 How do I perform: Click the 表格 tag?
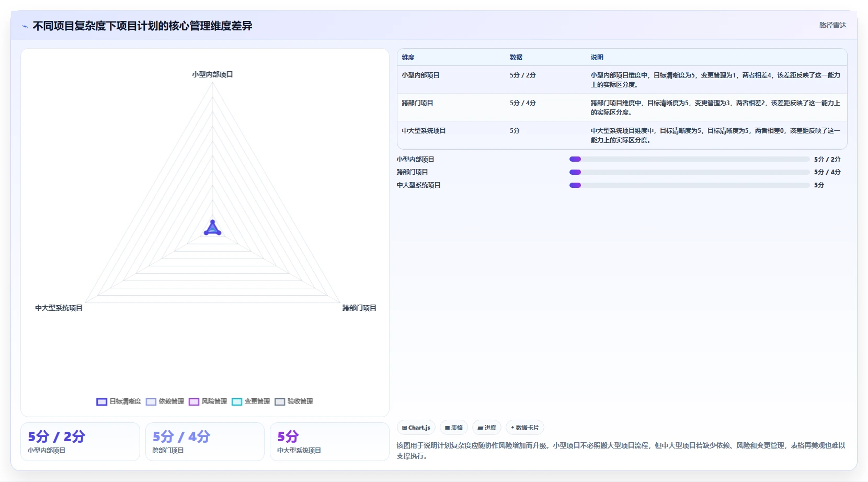pos(454,428)
